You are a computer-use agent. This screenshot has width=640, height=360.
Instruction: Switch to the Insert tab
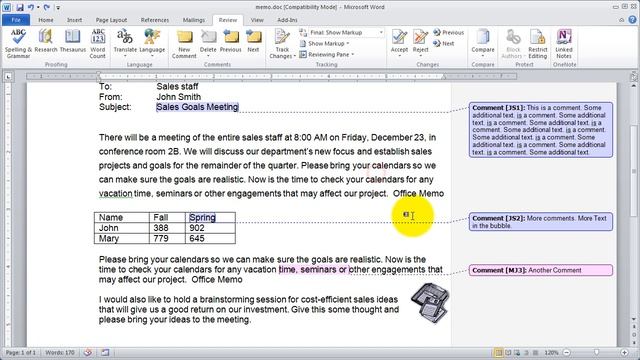point(74,20)
